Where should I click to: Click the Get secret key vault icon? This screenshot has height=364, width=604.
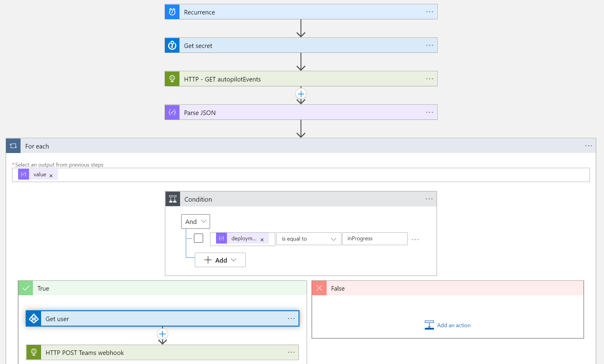[x=172, y=46]
